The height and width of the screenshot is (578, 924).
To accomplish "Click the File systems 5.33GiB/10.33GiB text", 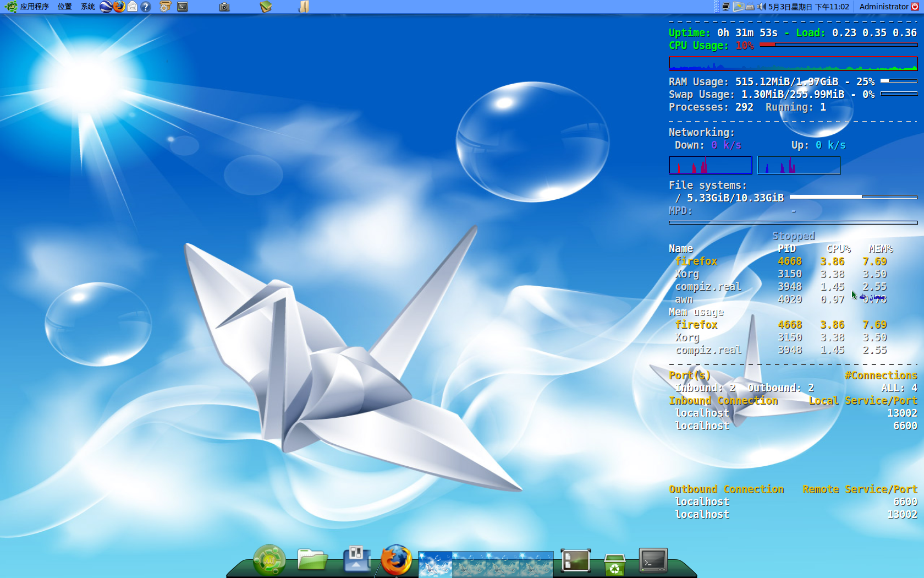I will (735, 198).
